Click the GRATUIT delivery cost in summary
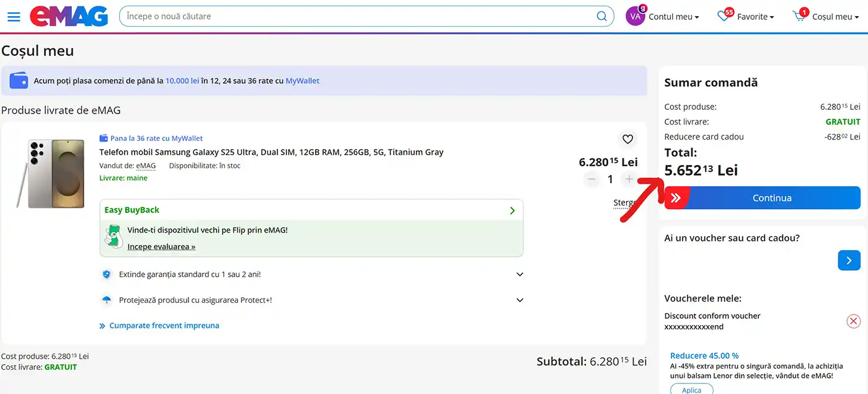Screen dimensions: 868x394 pos(843,122)
